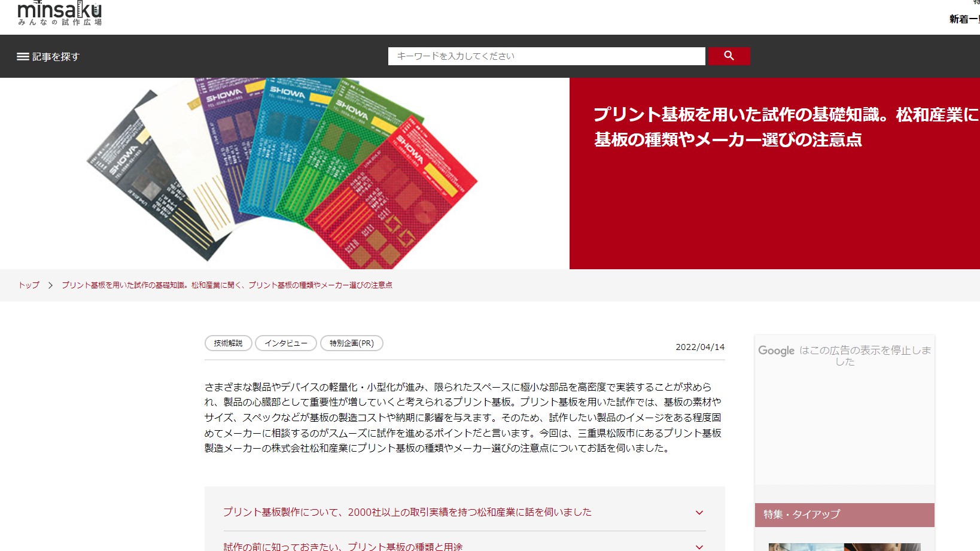This screenshot has width=980, height=551.
Task: Click the 新着 link in the header
Action: click(964, 19)
